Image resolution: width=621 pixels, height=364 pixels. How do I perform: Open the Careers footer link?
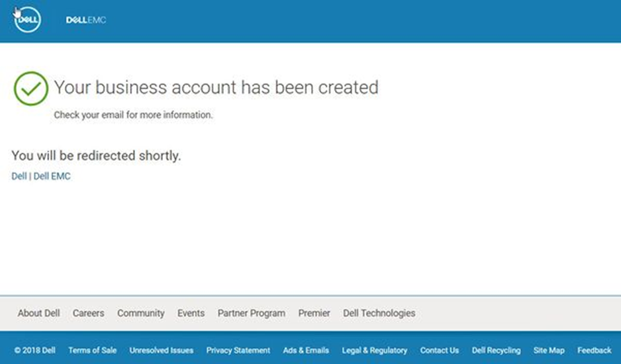(88, 313)
